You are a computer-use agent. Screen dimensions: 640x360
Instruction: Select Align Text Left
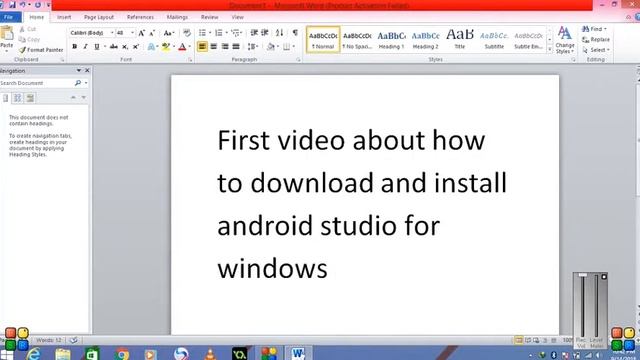[x=202, y=47]
